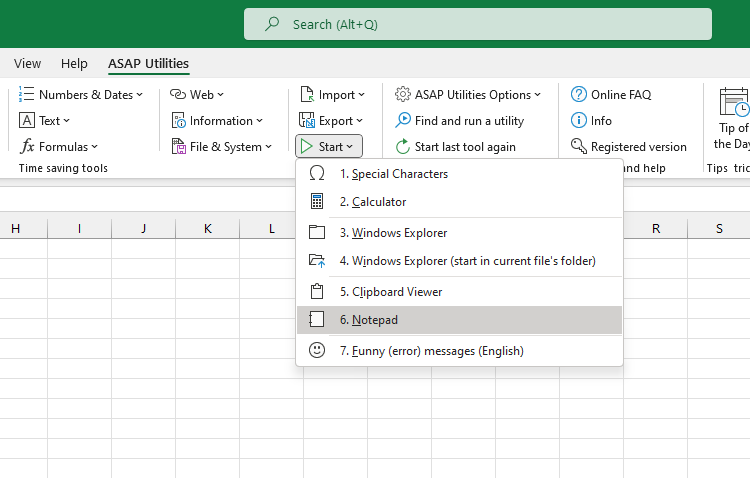Click the Find and run utility magnifier icon

[x=403, y=120]
